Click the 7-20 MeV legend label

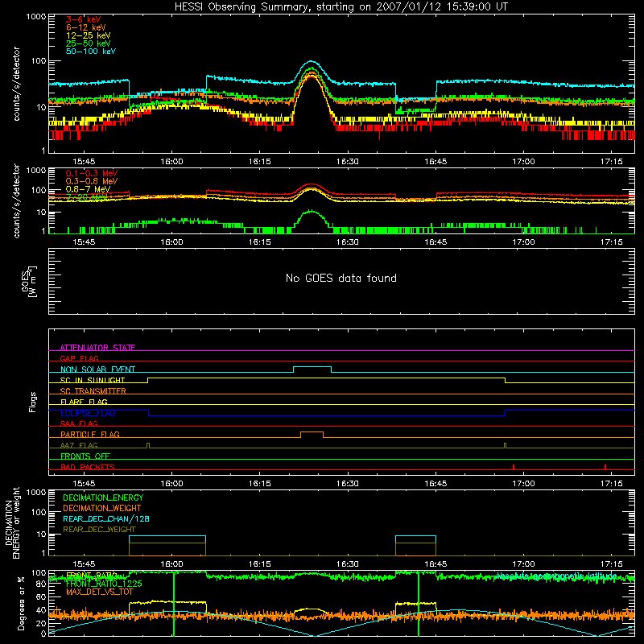(86, 197)
